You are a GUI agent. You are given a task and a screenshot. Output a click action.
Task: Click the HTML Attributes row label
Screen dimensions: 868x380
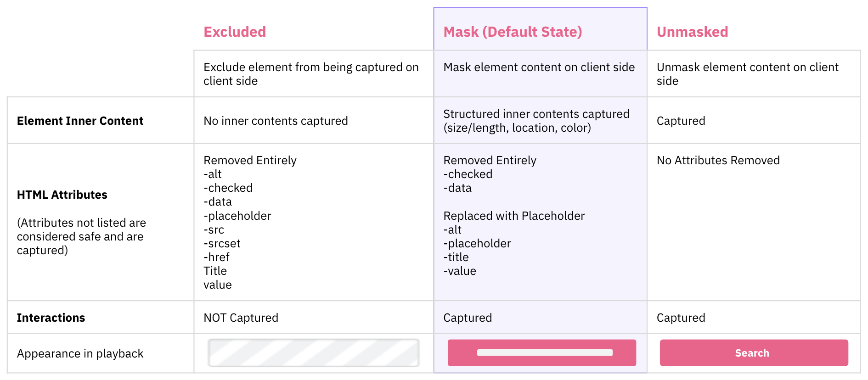62,195
